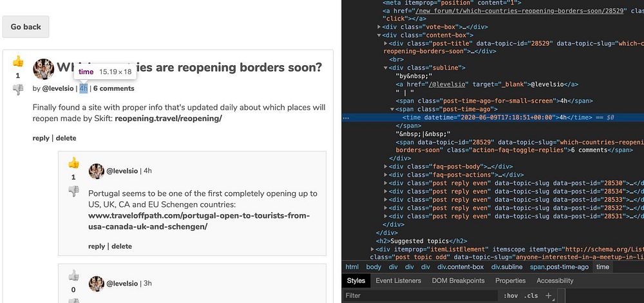
Task: Select body in the breadcrumb bar
Action: pyautogui.click(x=374, y=267)
